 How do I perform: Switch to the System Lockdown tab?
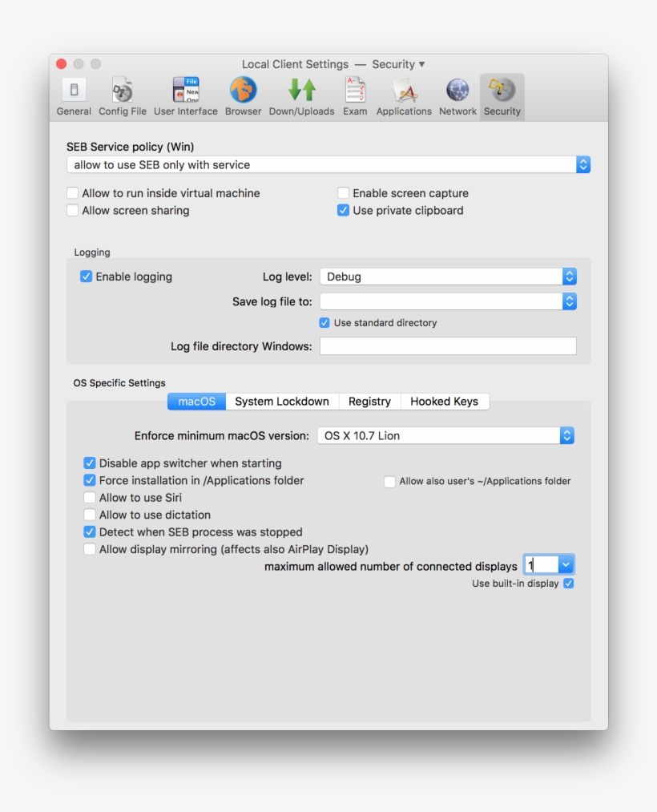click(x=282, y=401)
